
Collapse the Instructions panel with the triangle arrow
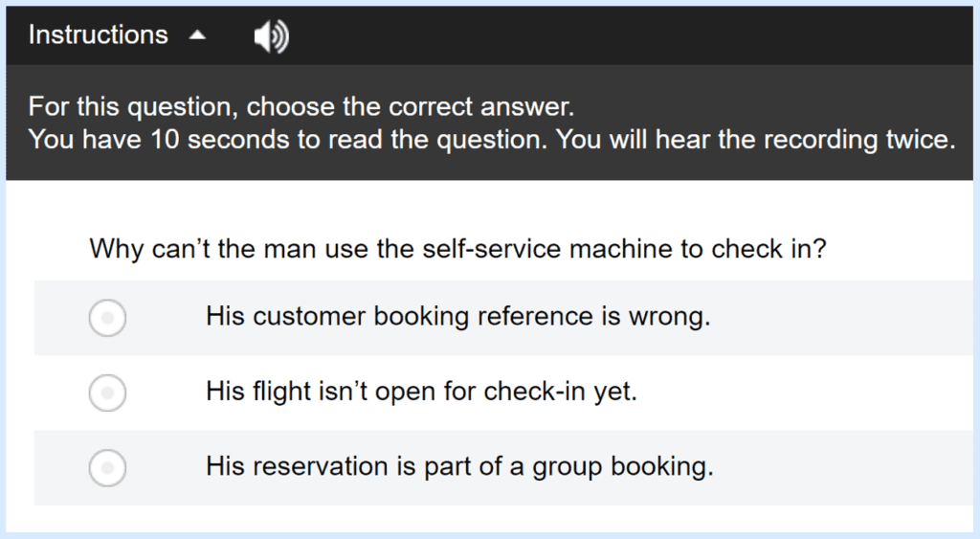197,35
